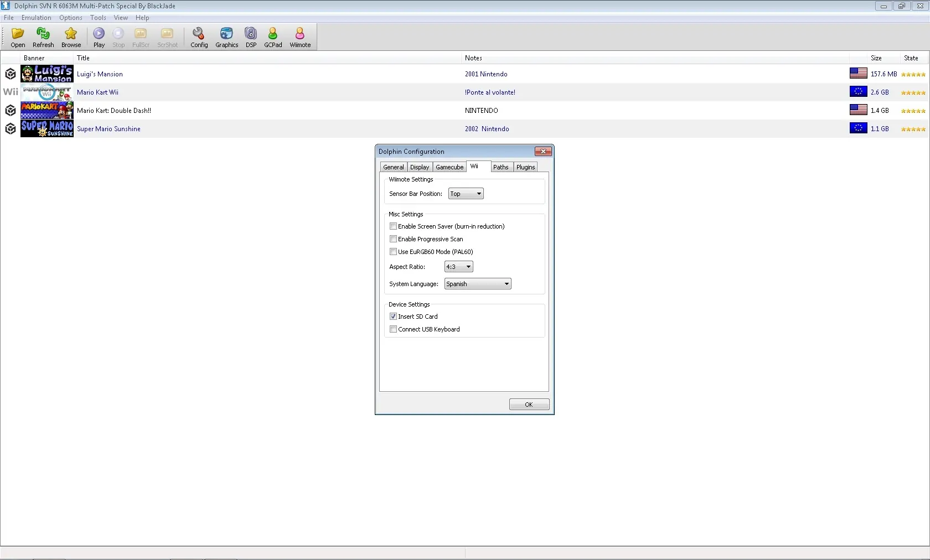Screen dimensions: 930x560
Task: Sort game list by Notes column
Action: pos(655,58)
